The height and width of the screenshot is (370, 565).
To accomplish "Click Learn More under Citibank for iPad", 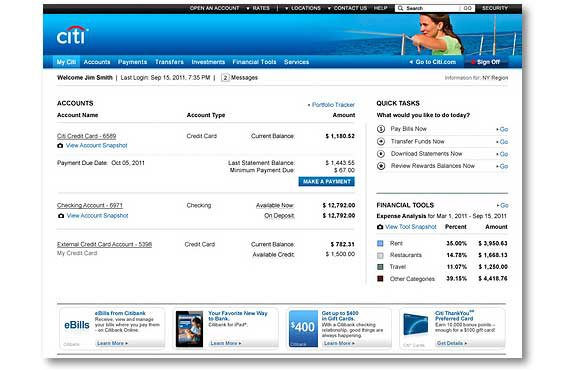I will pos(226,343).
